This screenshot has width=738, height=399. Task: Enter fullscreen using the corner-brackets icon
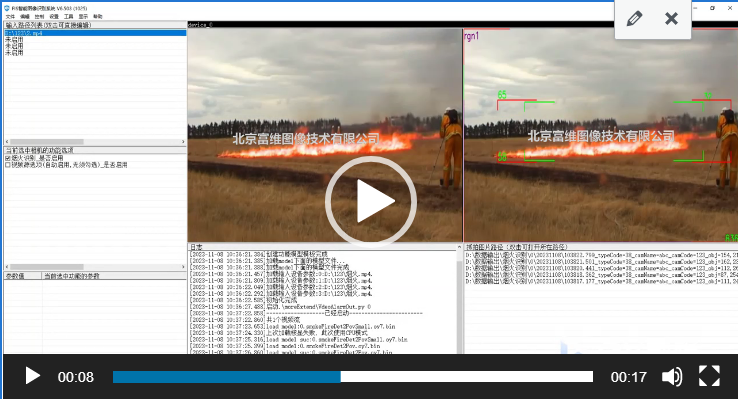click(709, 376)
